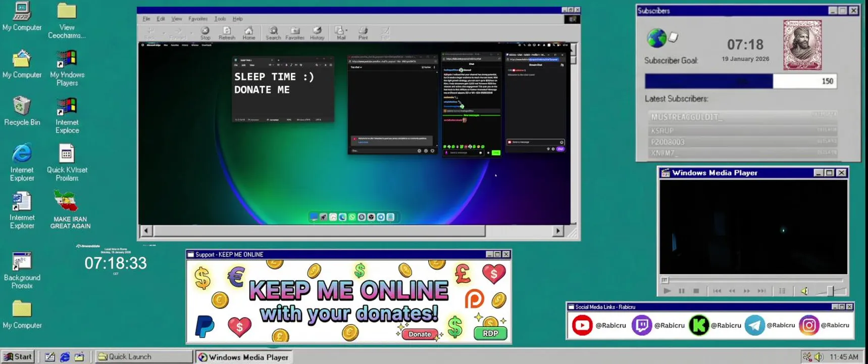The height and width of the screenshot is (364, 868).
Task: Click the Kick @Rabicru social icon
Action: point(699,325)
